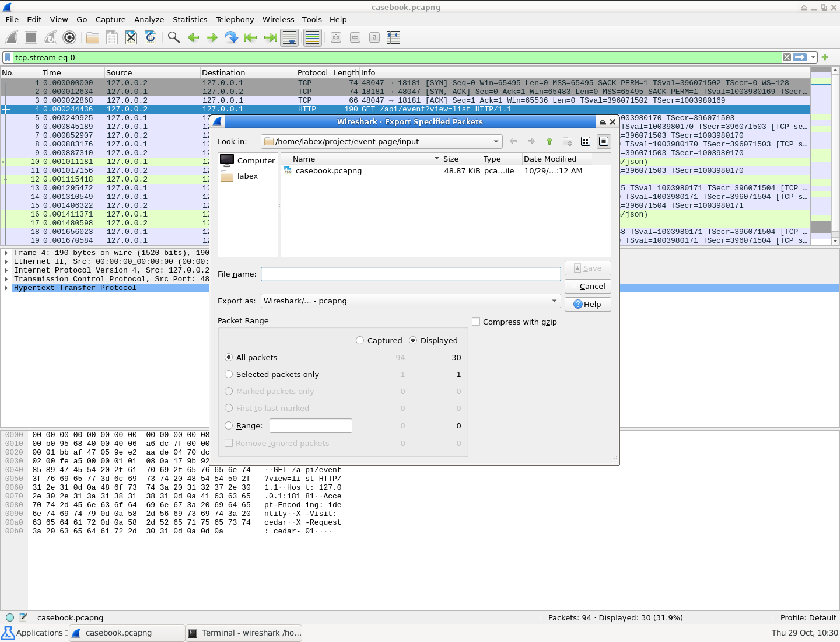
Task: Apply the display filter with the blue arrow
Action: click(800, 57)
